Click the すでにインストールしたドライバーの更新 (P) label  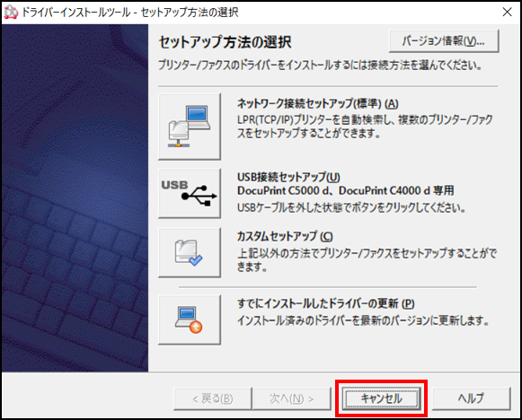point(325,303)
